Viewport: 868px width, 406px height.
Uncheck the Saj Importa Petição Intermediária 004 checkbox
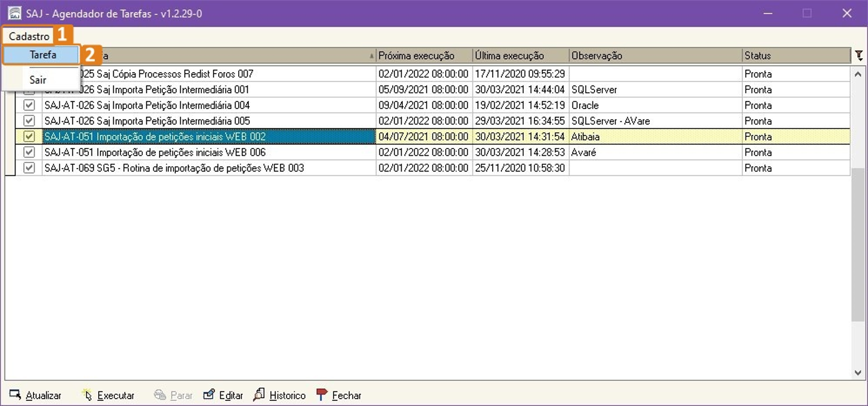click(x=29, y=105)
